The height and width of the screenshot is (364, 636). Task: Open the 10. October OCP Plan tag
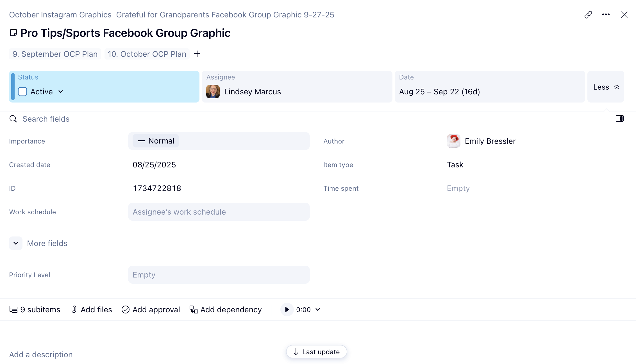pos(147,54)
